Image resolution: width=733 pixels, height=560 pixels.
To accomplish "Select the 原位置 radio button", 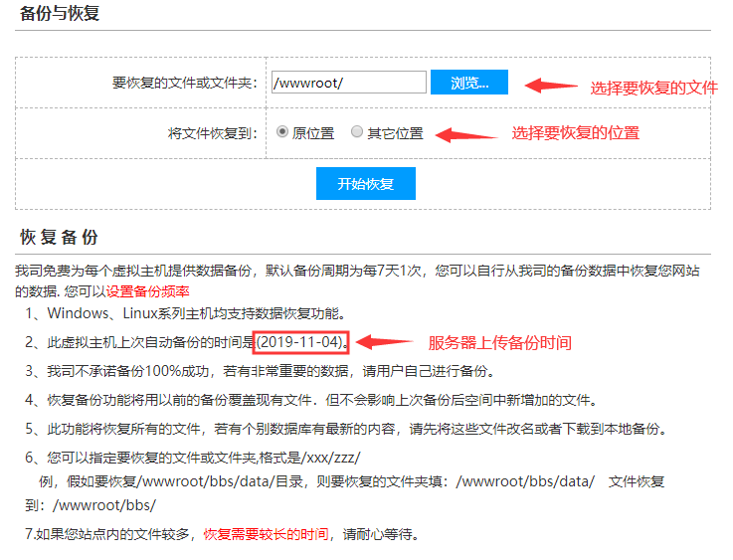I will [282, 131].
